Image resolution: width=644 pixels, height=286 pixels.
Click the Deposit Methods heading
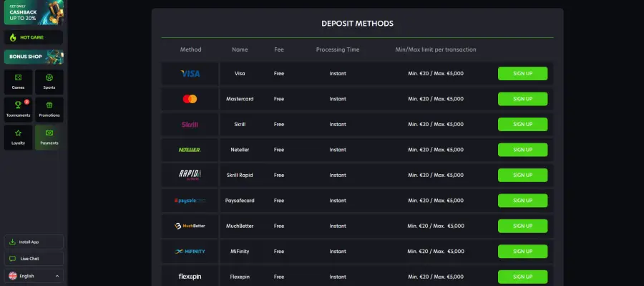[357, 24]
